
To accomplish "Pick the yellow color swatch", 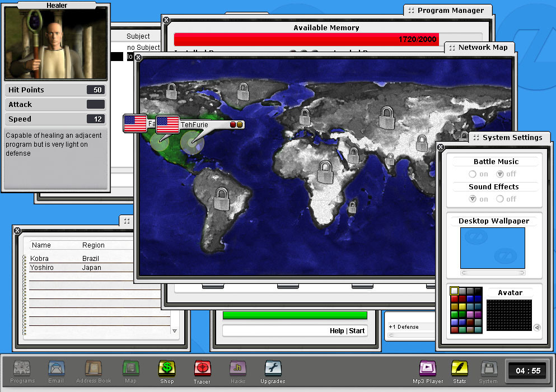I will [x=462, y=307].
